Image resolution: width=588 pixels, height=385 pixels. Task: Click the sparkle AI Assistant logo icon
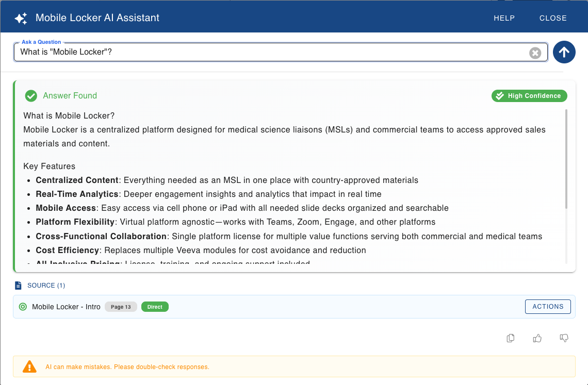(x=21, y=18)
